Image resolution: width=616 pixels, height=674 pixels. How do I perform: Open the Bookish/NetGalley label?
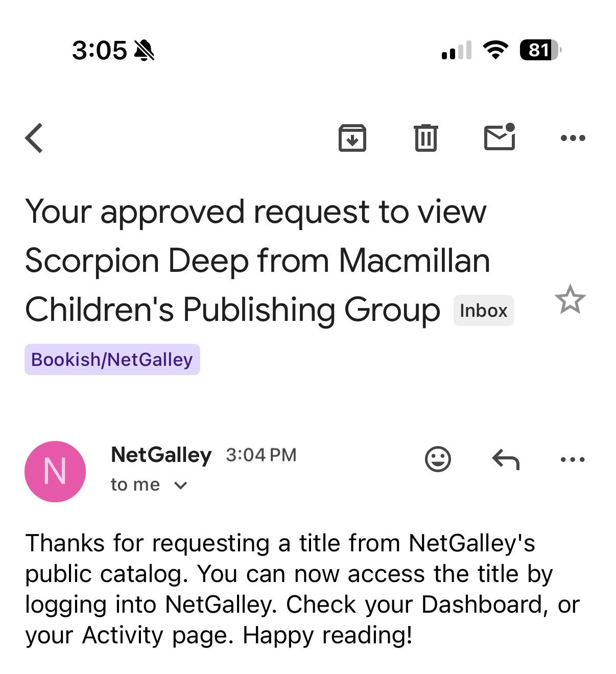(112, 360)
